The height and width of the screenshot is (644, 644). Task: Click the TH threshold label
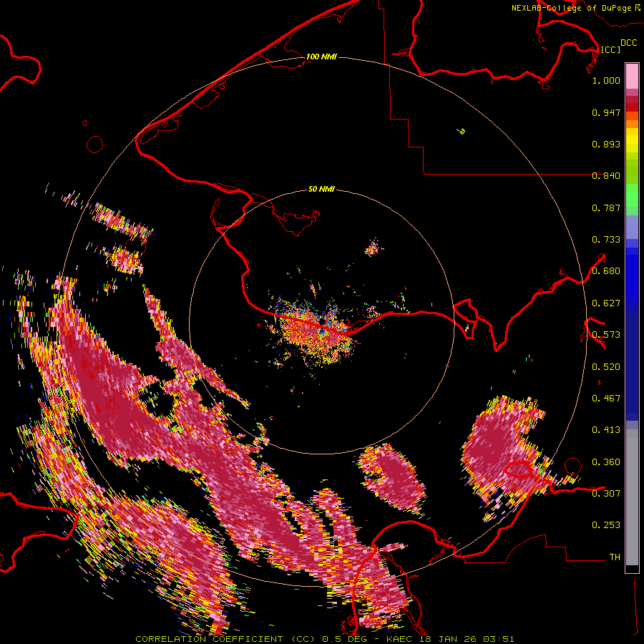(615, 557)
